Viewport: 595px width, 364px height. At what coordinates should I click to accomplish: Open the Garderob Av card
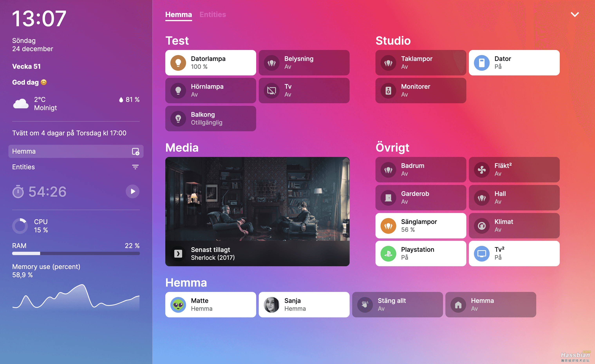pyautogui.click(x=421, y=198)
